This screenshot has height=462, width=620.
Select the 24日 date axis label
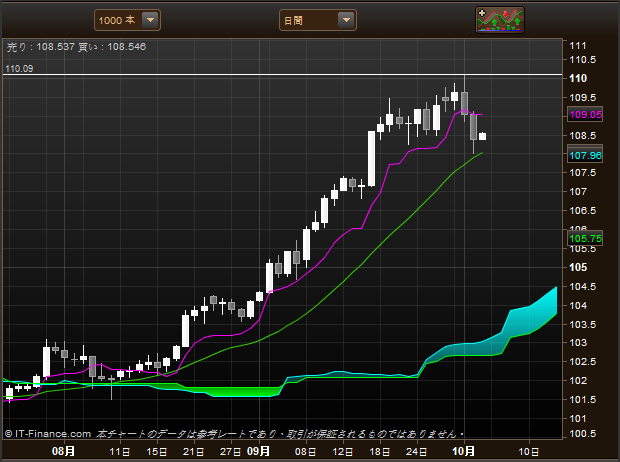(417, 452)
